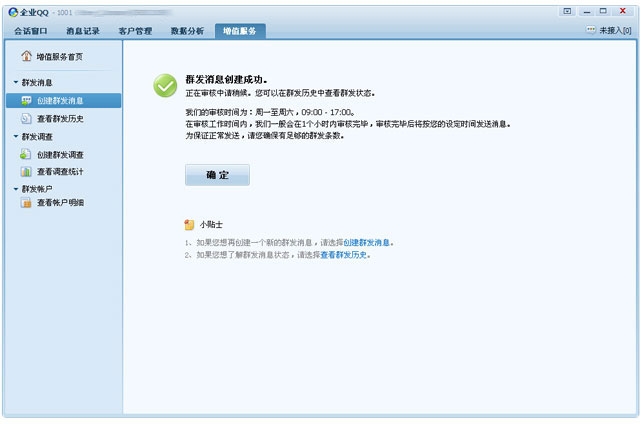The width and height of the screenshot is (642, 424).
Task: Open 查看群发历史 in the sidebar
Action: [60, 119]
